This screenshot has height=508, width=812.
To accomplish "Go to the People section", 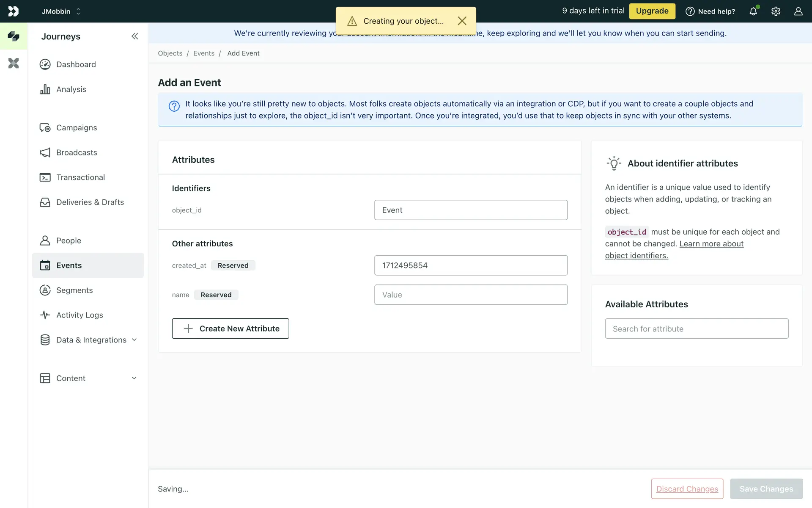I will [x=69, y=240].
